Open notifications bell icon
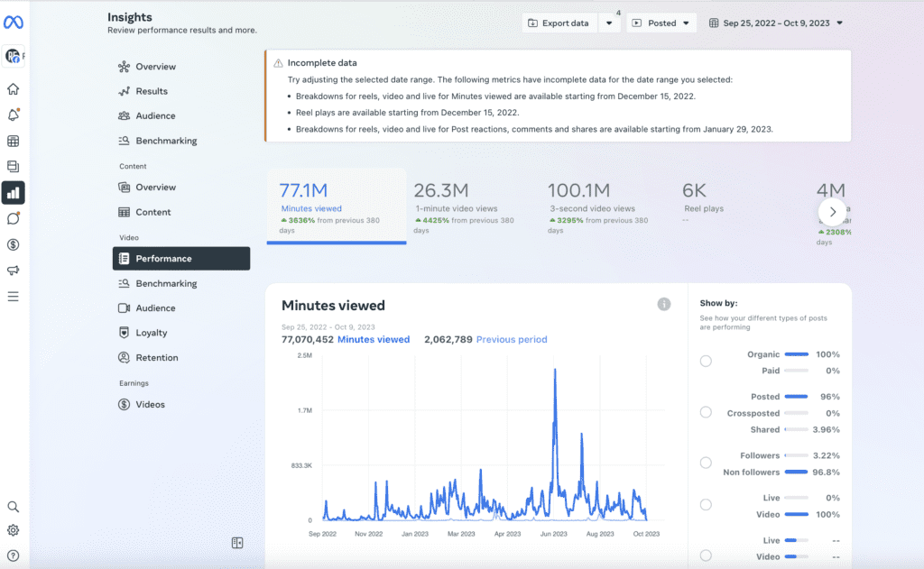The image size is (924, 569). (x=14, y=115)
